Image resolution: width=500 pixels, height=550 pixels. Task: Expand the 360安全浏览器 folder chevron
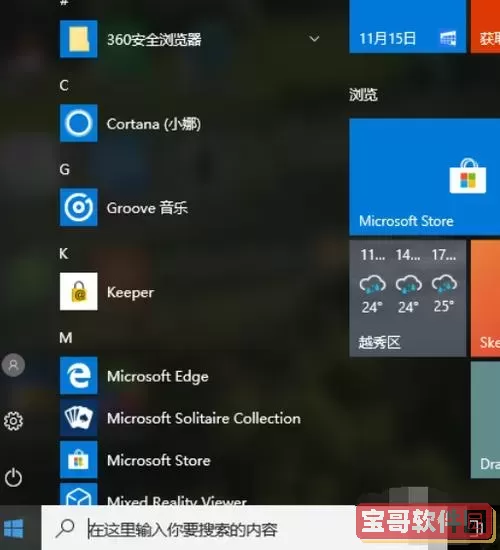(x=314, y=39)
